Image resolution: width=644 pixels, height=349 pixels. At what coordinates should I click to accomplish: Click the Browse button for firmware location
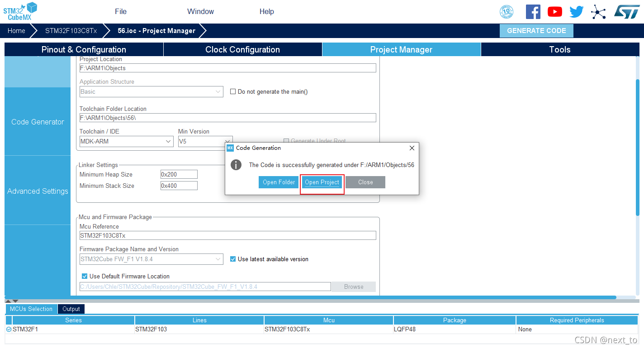click(354, 287)
